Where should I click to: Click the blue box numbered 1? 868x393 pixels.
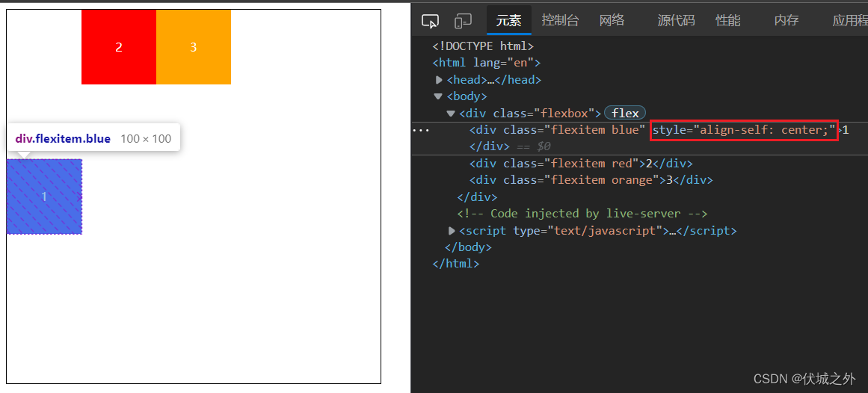[x=44, y=196]
